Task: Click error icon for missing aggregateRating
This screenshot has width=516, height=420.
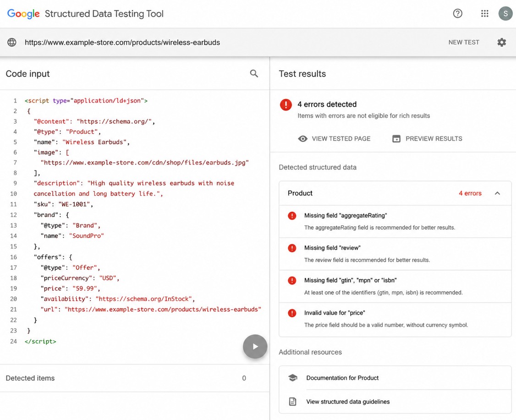Action: tap(292, 216)
